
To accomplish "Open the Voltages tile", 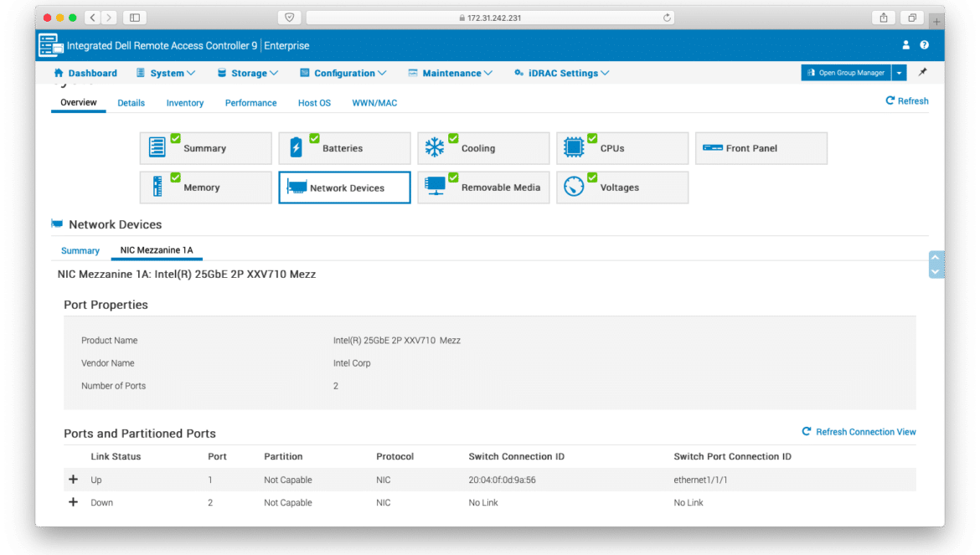I will pos(622,188).
